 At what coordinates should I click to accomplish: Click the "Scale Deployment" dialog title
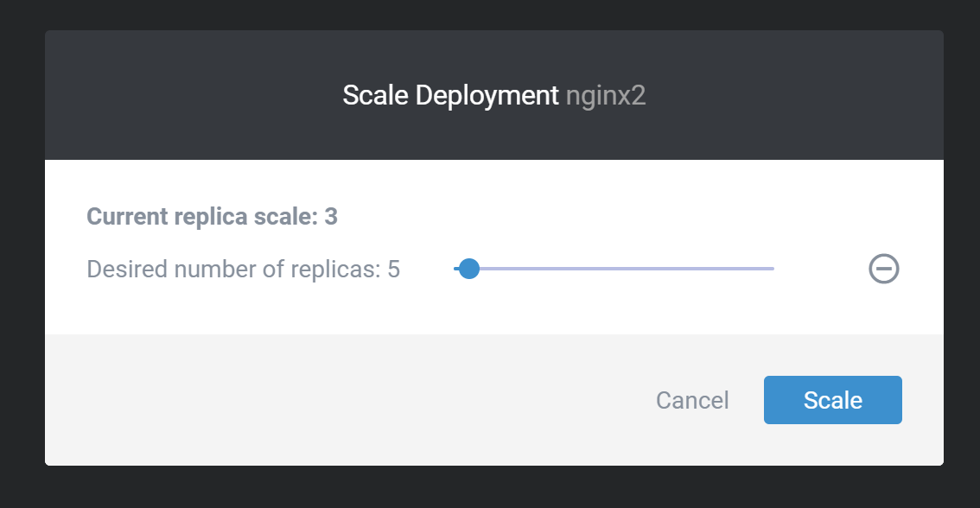pos(450,96)
